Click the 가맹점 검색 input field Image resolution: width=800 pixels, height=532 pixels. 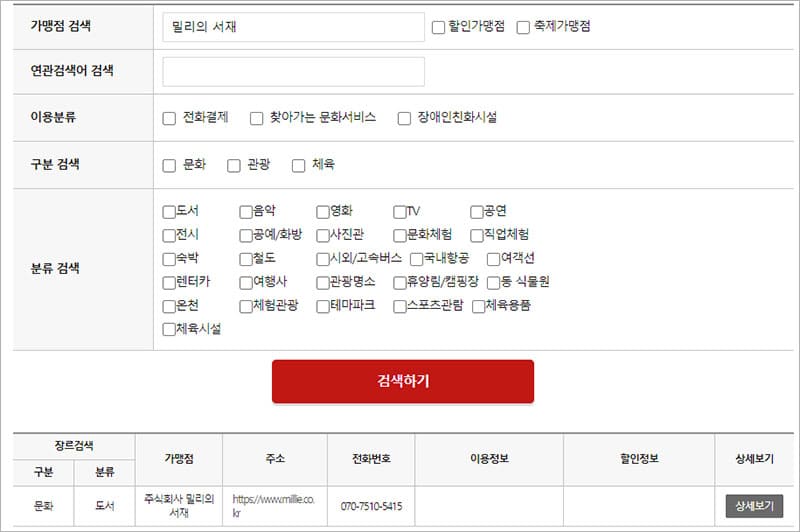293,27
